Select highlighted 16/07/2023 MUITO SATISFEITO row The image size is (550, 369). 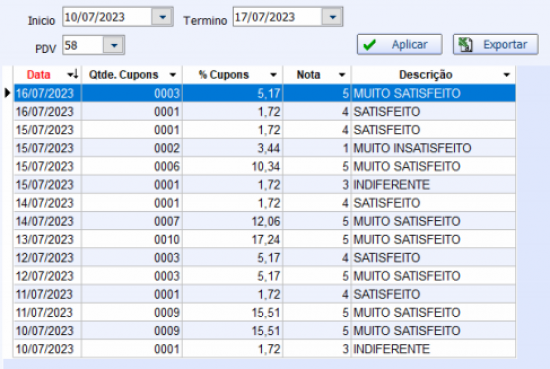[264, 93]
